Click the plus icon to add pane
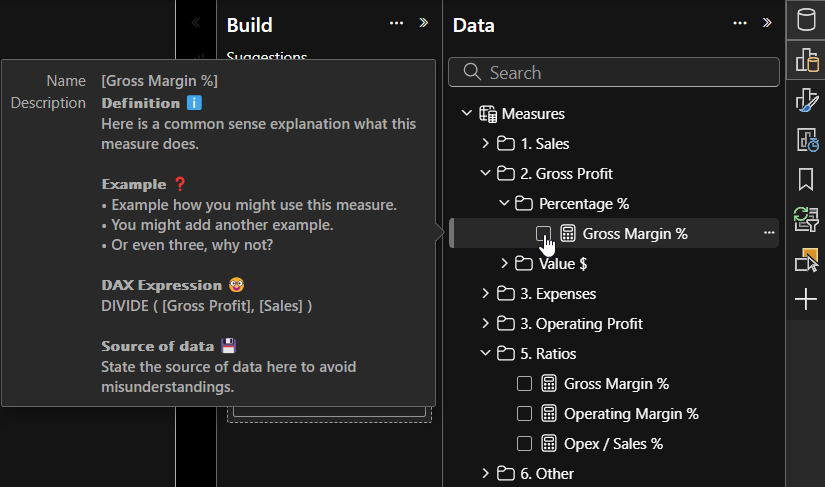This screenshot has width=825, height=487. click(x=806, y=299)
